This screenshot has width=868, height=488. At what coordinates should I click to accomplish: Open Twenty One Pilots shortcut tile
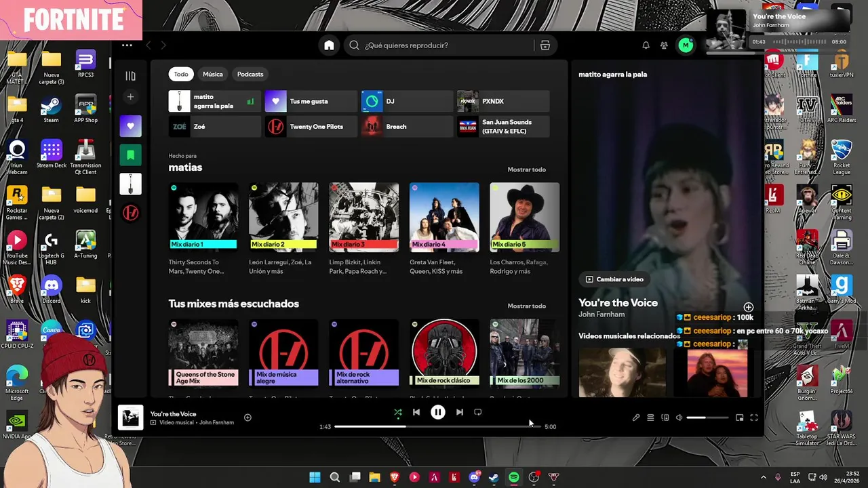(311, 126)
